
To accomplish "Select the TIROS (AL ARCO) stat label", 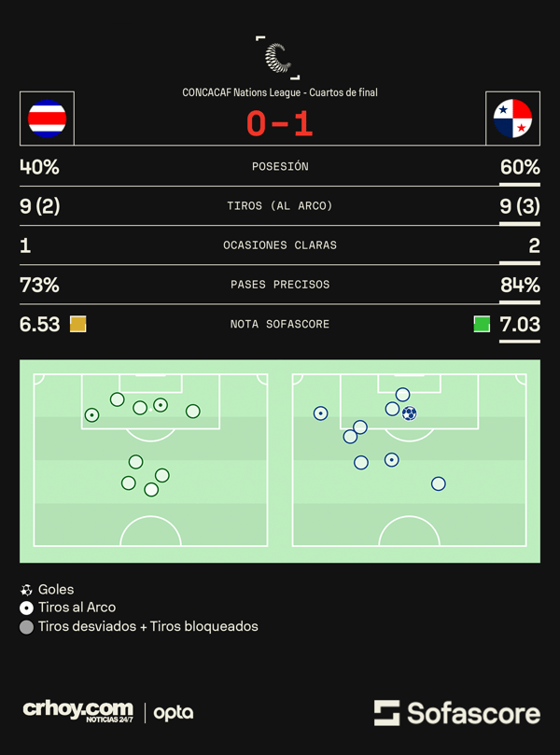I will coord(280,206).
